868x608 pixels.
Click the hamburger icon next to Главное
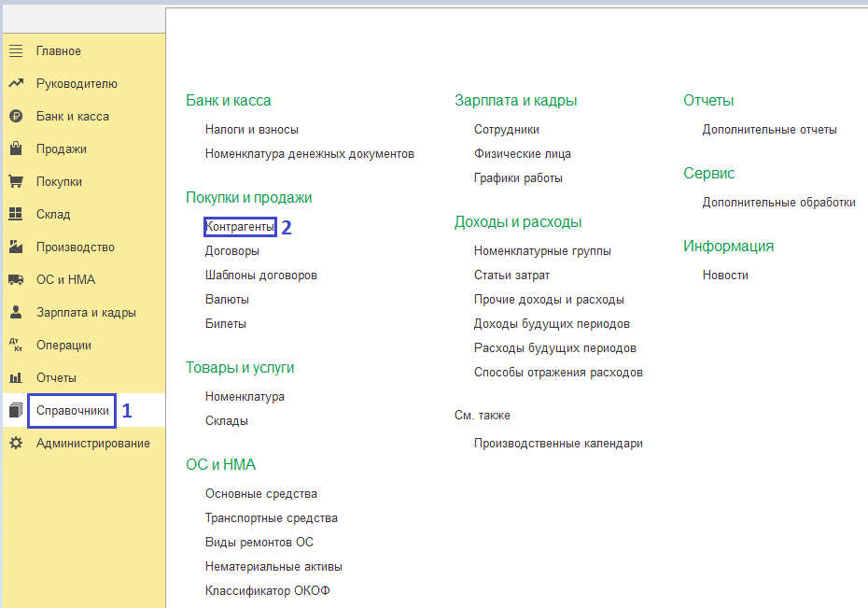[16, 51]
